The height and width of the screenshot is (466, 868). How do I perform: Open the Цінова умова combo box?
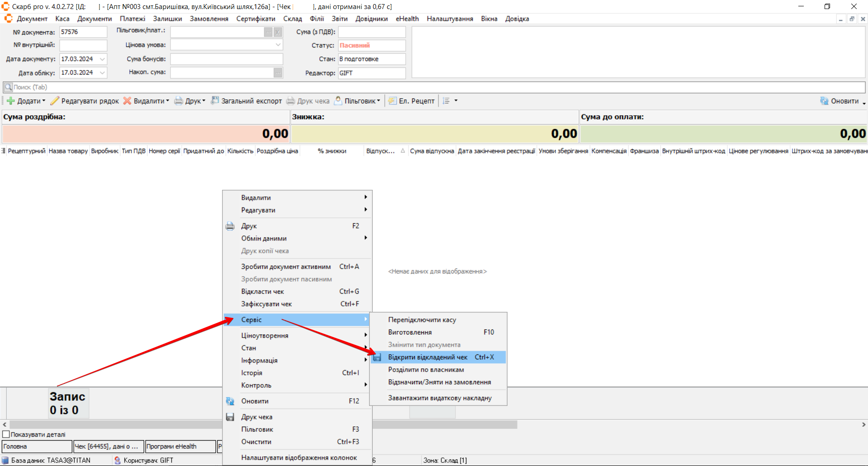click(x=278, y=45)
